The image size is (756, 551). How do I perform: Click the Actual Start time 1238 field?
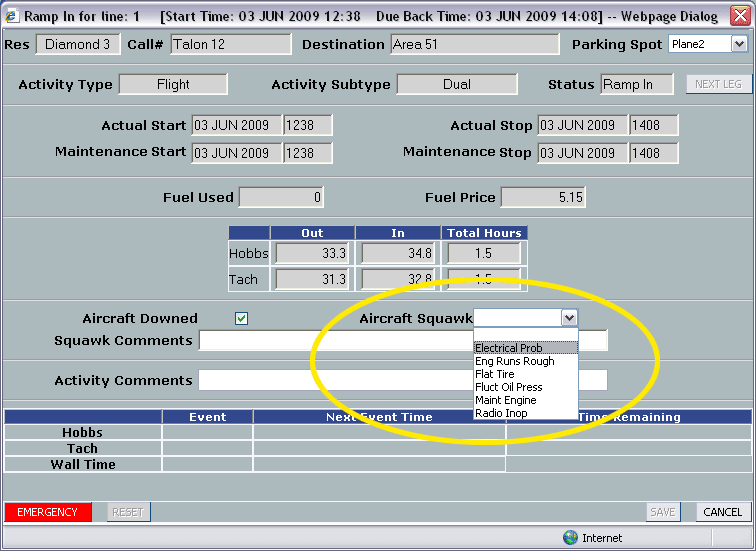(308, 125)
